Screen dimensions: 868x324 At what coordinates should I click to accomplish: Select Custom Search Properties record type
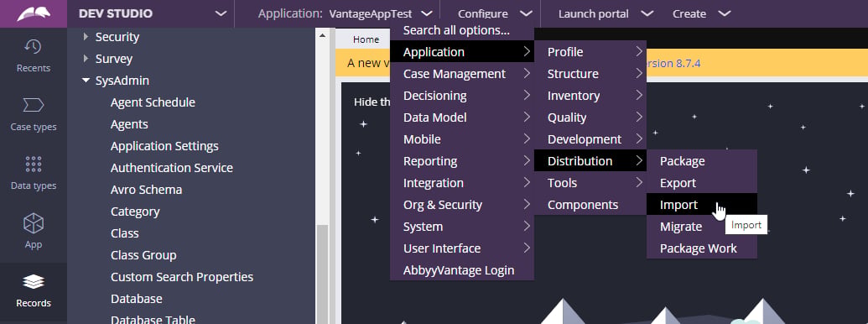(182, 277)
